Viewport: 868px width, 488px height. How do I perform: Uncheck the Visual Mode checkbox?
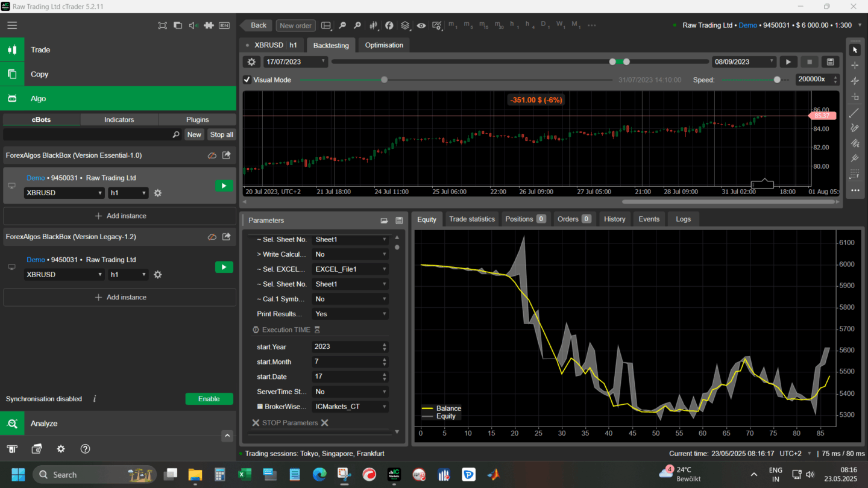pyautogui.click(x=247, y=80)
